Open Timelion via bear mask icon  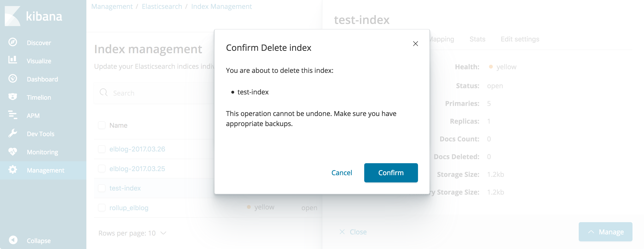click(12, 97)
